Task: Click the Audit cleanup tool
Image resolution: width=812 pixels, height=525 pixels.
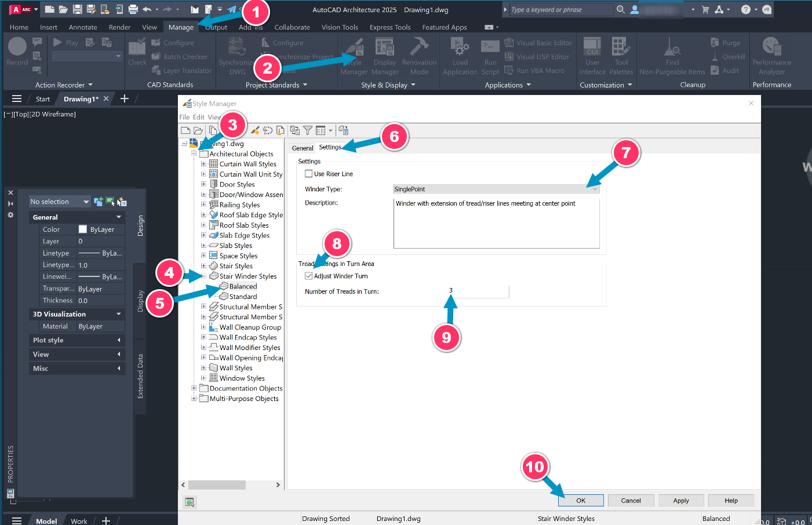Action: (724, 70)
